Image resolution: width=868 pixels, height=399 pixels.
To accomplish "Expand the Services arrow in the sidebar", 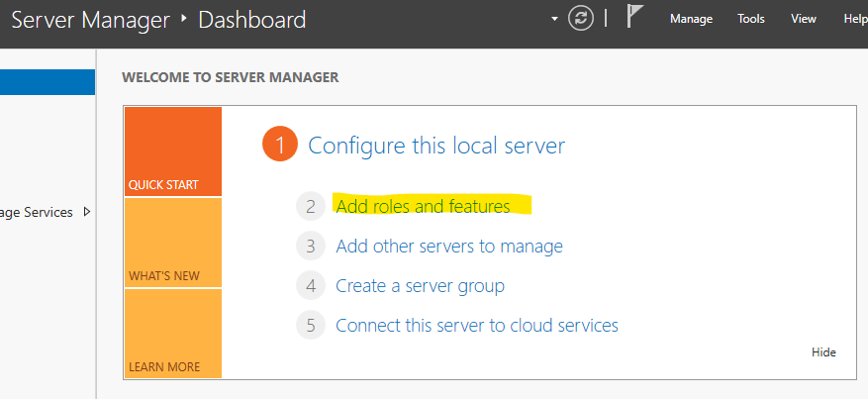I will pyautogui.click(x=87, y=212).
